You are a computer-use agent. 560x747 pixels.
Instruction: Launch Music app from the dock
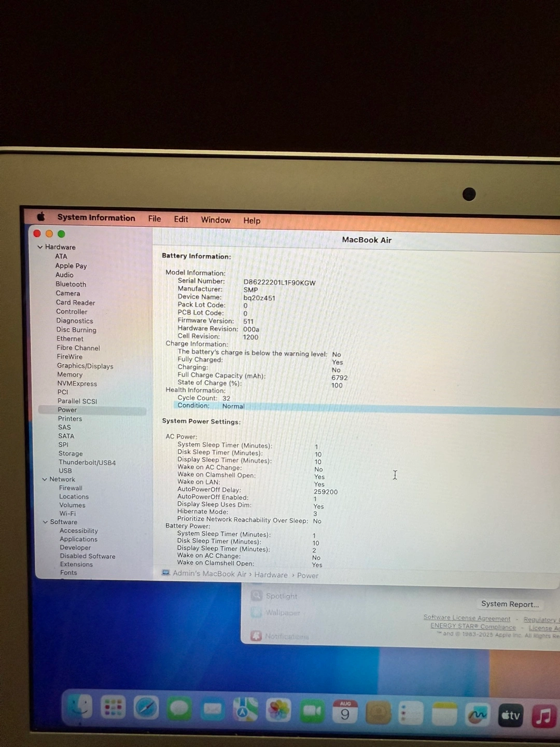point(544,717)
